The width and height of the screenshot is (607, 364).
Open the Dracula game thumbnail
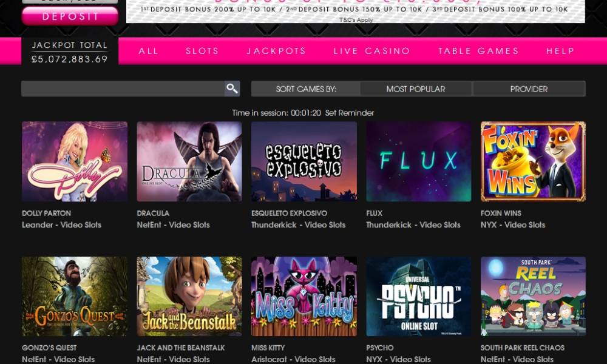click(189, 162)
